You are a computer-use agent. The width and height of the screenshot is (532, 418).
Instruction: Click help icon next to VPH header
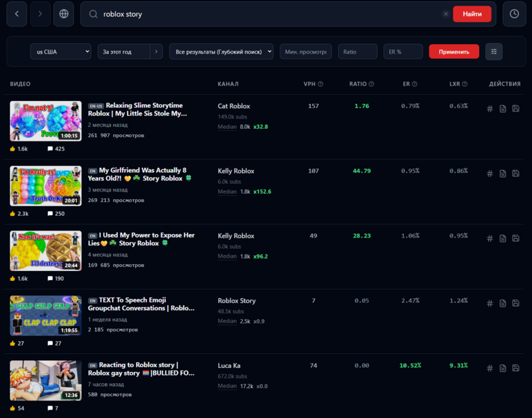[x=321, y=84]
